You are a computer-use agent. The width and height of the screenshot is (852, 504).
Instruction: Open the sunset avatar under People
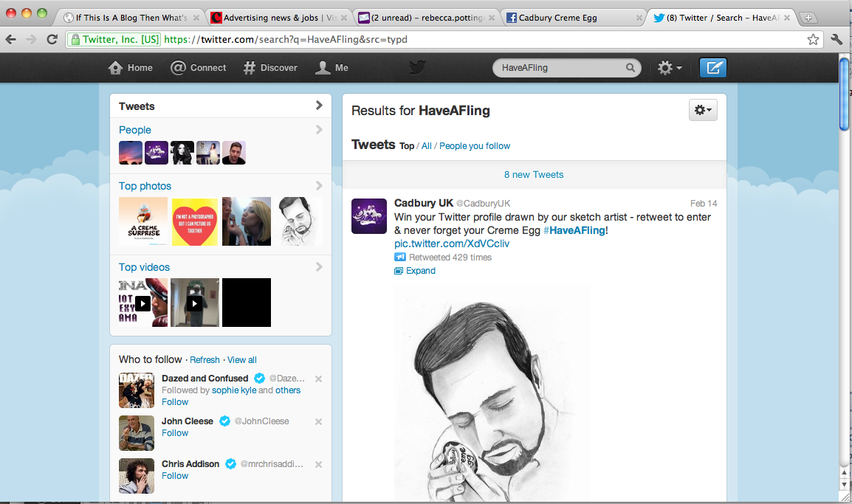[131, 153]
